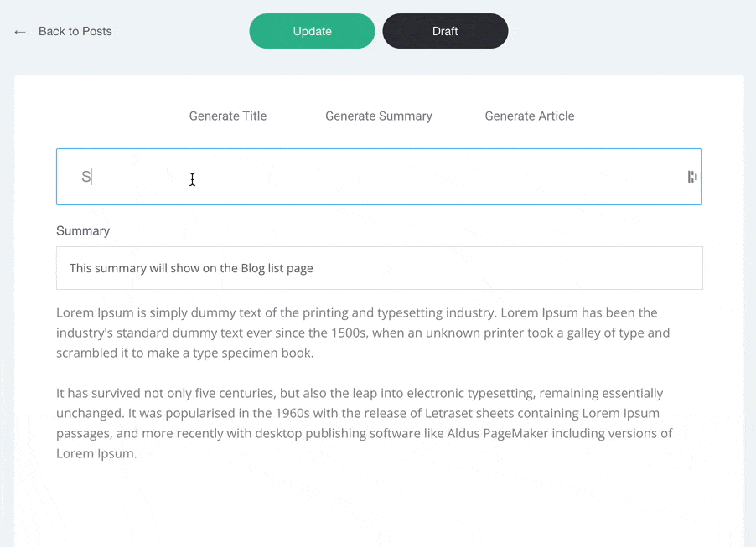Click the back arrow icon

pyautogui.click(x=19, y=31)
